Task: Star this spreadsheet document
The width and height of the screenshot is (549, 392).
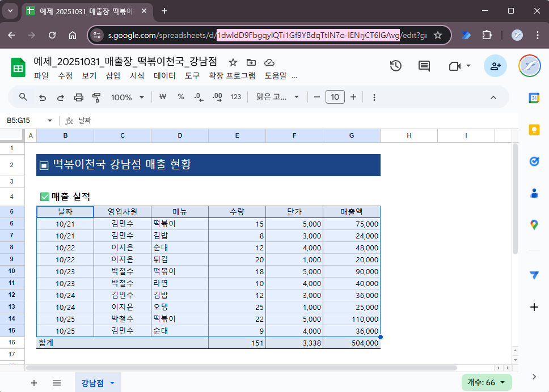Action: pos(233,62)
